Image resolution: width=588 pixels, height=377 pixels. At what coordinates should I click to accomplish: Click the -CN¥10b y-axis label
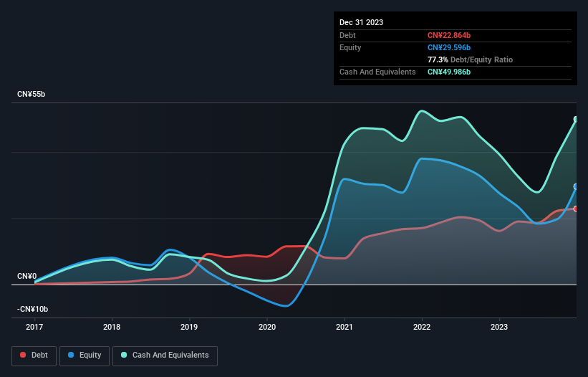click(33, 309)
